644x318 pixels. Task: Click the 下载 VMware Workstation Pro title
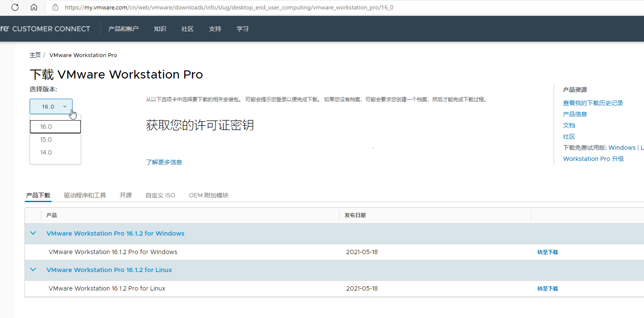click(116, 74)
